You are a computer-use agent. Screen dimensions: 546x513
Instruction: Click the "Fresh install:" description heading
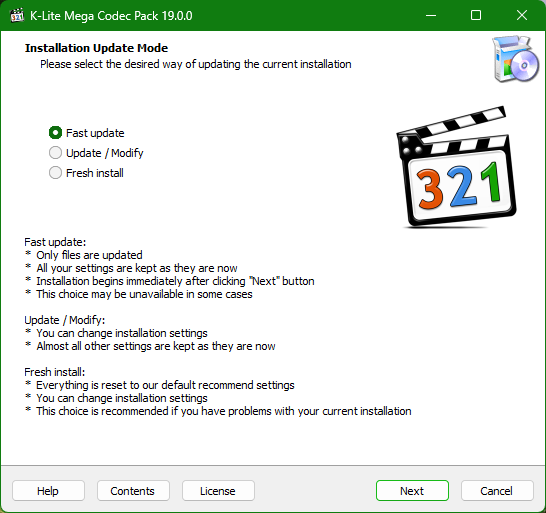click(x=54, y=372)
